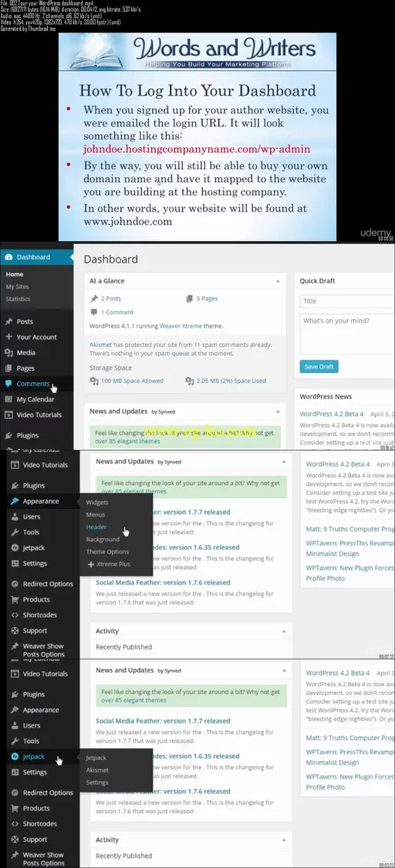Click the 'Recently Published' text in the Appearance flyout frame
The height and width of the screenshot is (868, 395).
(x=124, y=646)
